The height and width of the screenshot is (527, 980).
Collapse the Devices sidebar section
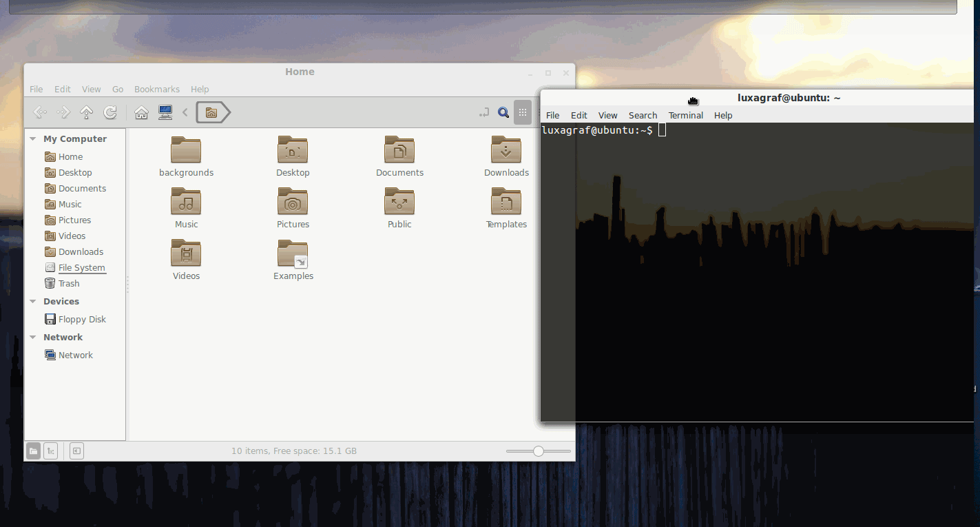33,302
